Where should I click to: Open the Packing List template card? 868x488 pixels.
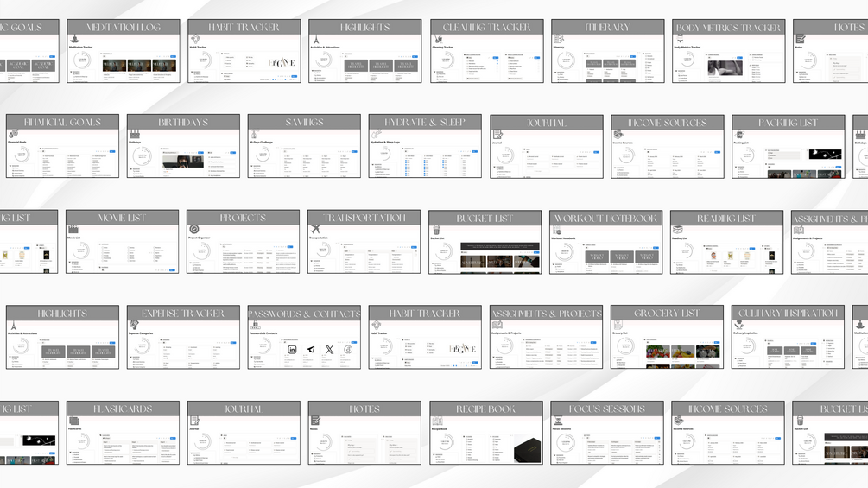(x=789, y=146)
